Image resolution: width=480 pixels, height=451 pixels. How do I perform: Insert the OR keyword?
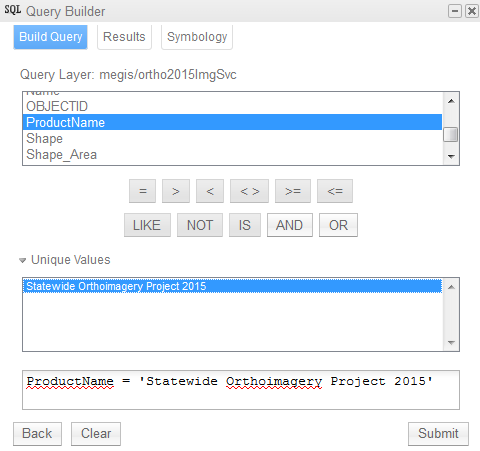tap(338, 225)
